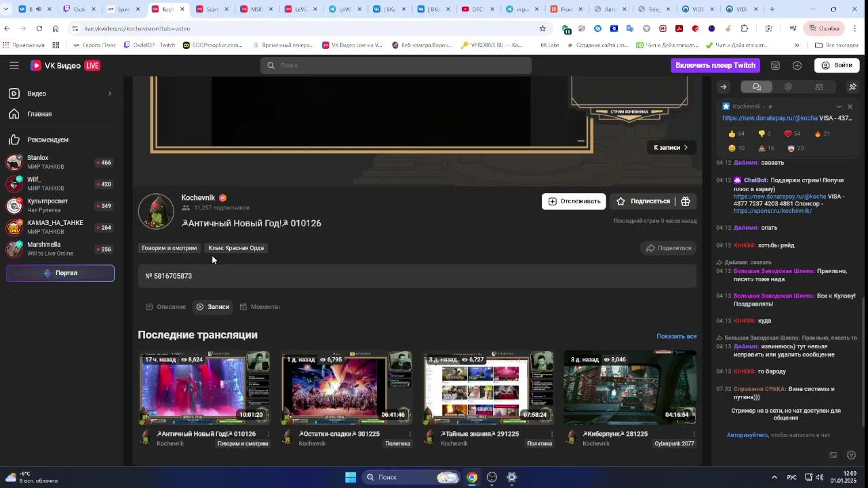868x488 pixels.
Task: Select the Клан: Красная Орда tag
Action: coord(236,248)
